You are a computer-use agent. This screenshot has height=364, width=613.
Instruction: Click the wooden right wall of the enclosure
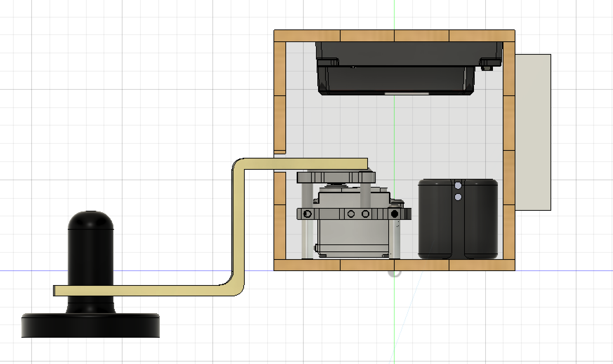pyautogui.click(x=509, y=151)
